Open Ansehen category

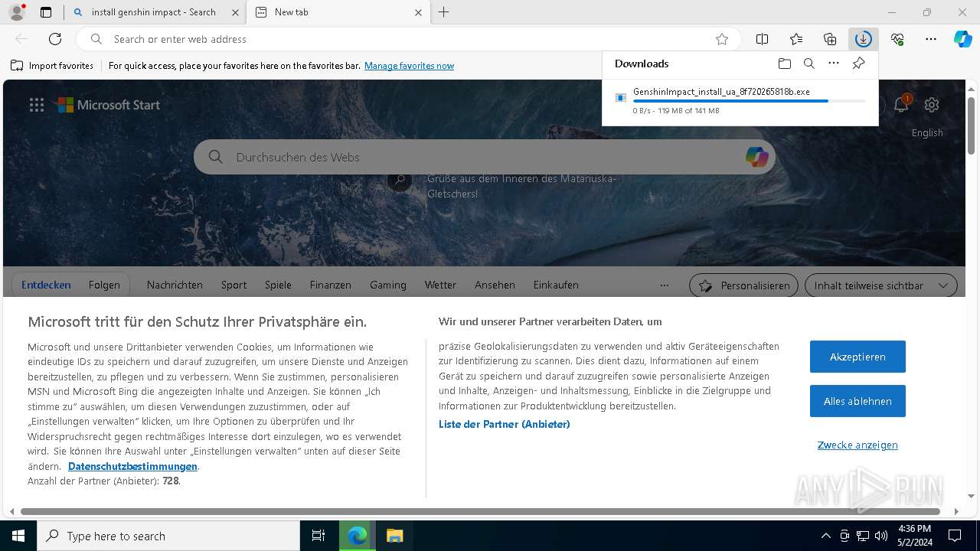point(495,285)
